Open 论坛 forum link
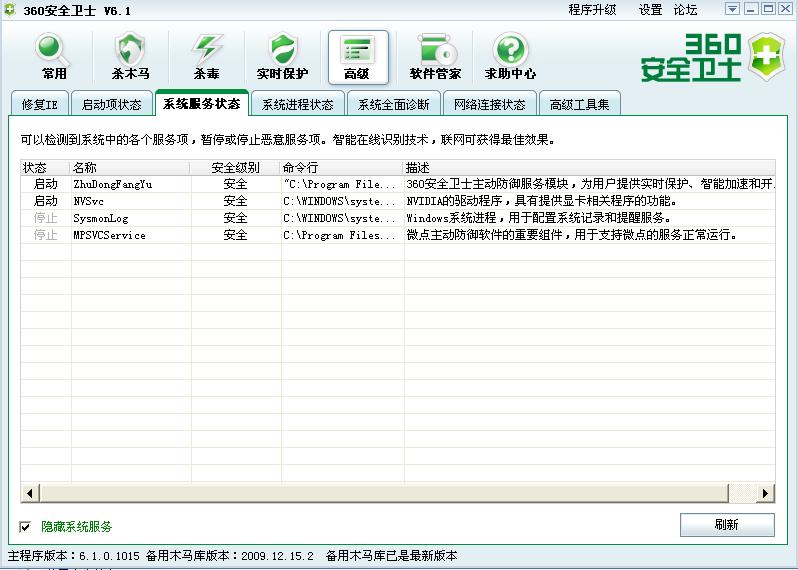Screen dimensions: 798x570 (x=685, y=10)
